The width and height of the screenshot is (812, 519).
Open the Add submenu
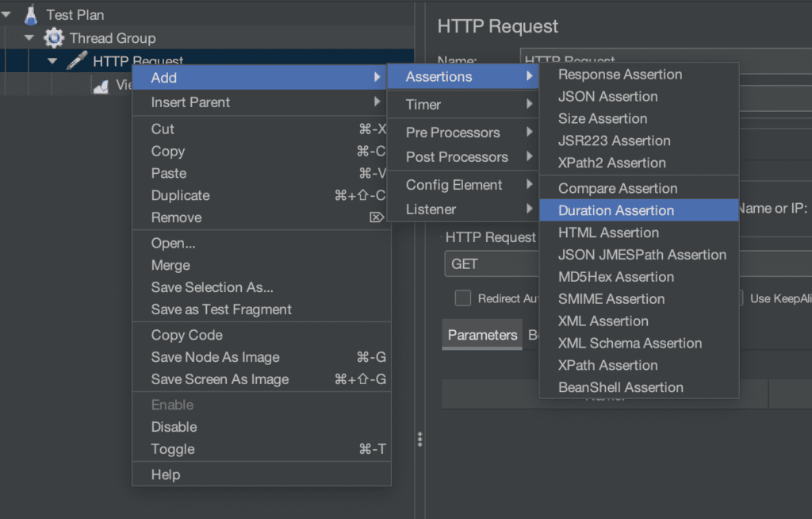259,77
